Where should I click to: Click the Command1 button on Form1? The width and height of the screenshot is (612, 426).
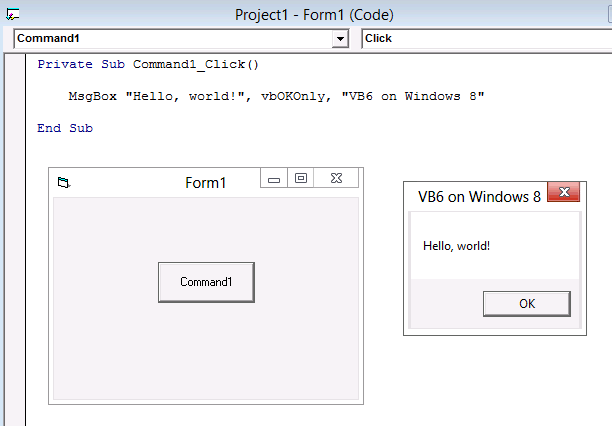tap(206, 282)
